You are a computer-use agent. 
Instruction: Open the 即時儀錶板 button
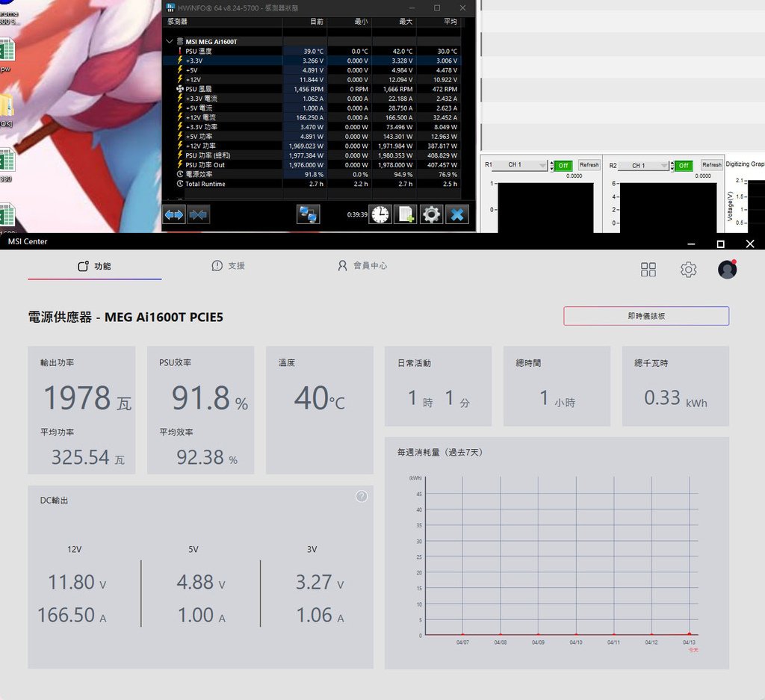(646, 316)
